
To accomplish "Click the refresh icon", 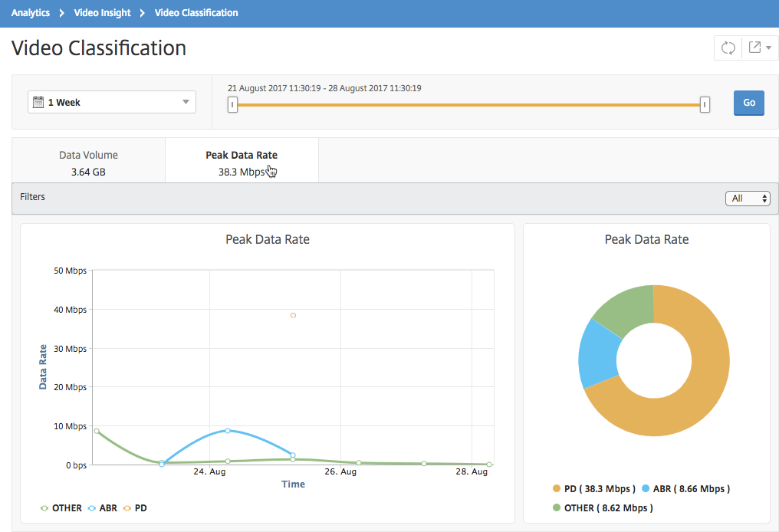I will [x=728, y=48].
